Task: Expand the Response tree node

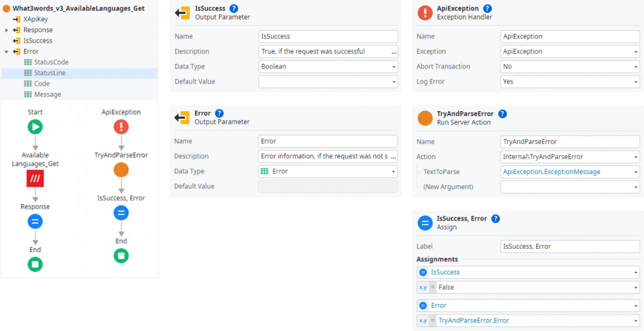Action: pyautogui.click(x=7, y=30)
